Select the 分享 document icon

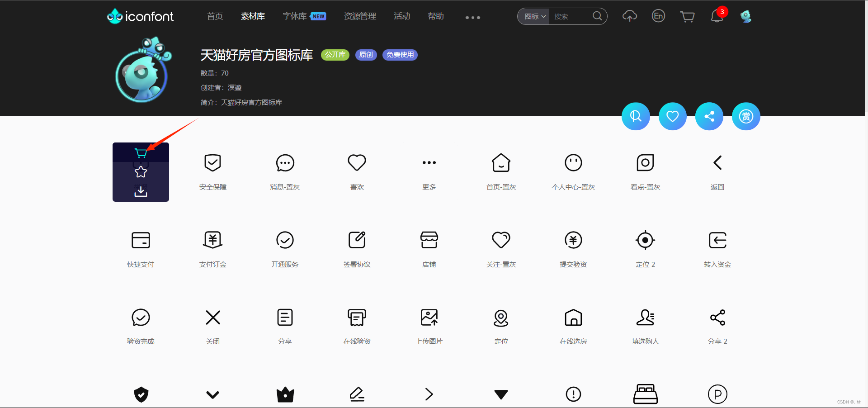pos(285,318)
